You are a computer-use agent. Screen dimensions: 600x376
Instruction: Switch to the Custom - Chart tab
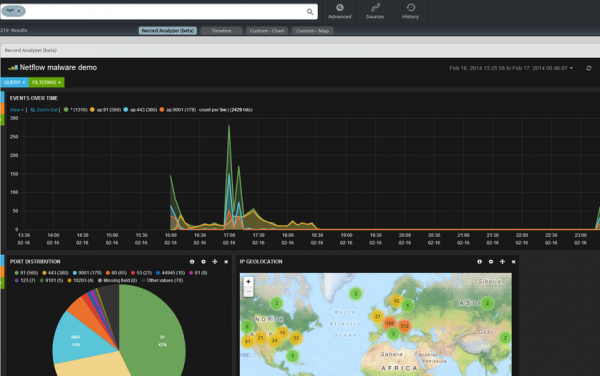tap(267, 31)
